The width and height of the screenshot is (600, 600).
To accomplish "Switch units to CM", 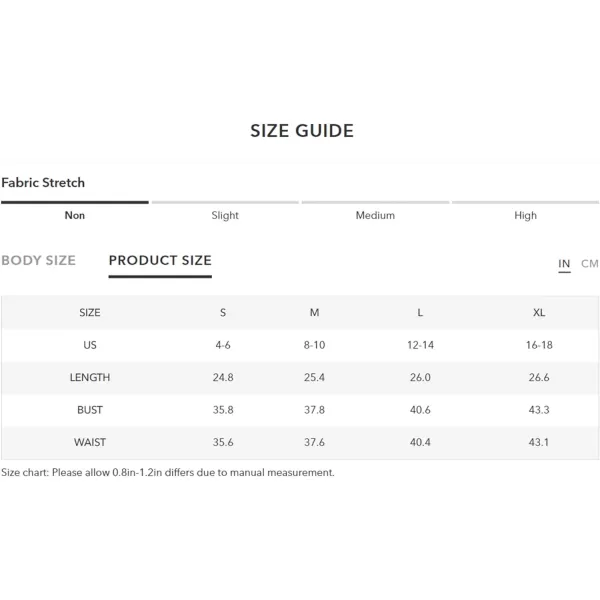I will click(x=589, y=264).
